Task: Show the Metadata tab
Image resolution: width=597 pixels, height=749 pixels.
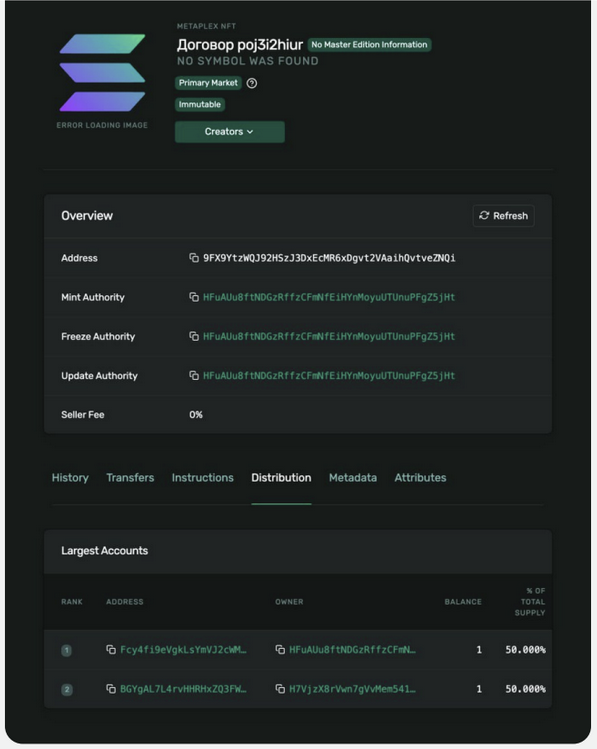Action: tap(353, 478)
